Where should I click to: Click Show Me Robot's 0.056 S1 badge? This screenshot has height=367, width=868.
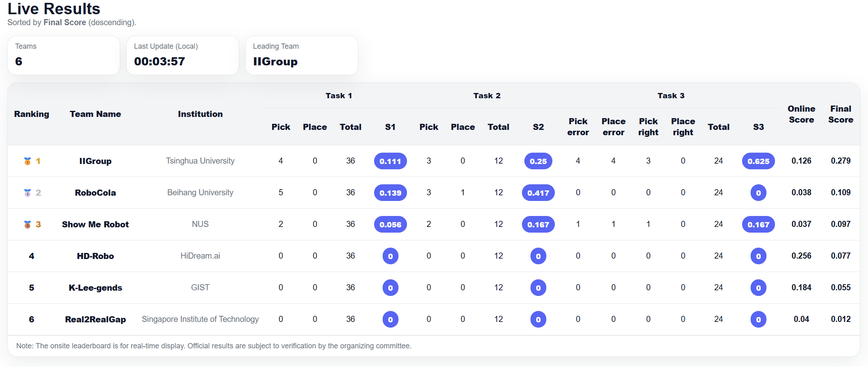(x=390, y=225)
